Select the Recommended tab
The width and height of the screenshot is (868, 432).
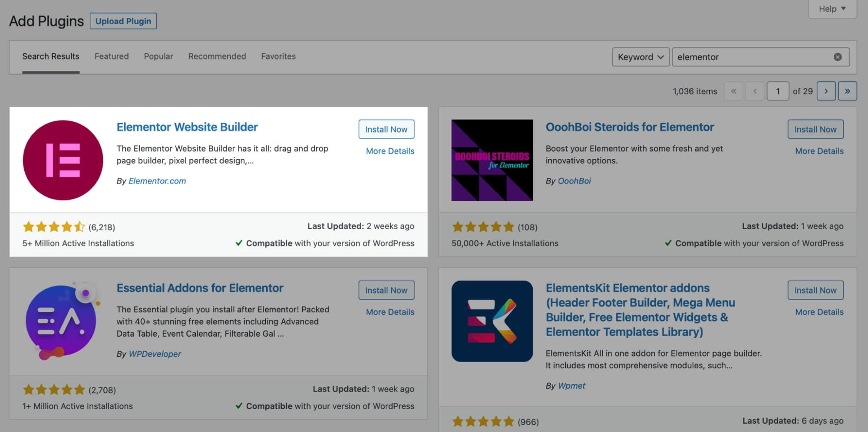click(217, 56)
